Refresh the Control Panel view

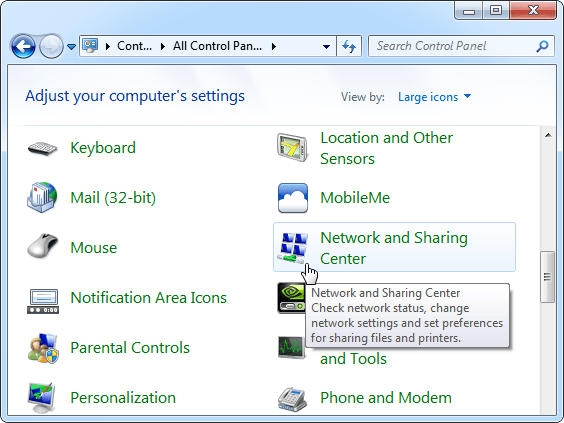[349, 46]
